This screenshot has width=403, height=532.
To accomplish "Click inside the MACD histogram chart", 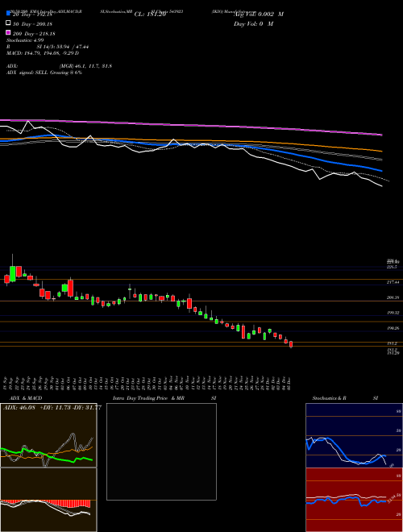I will point(48,500).
